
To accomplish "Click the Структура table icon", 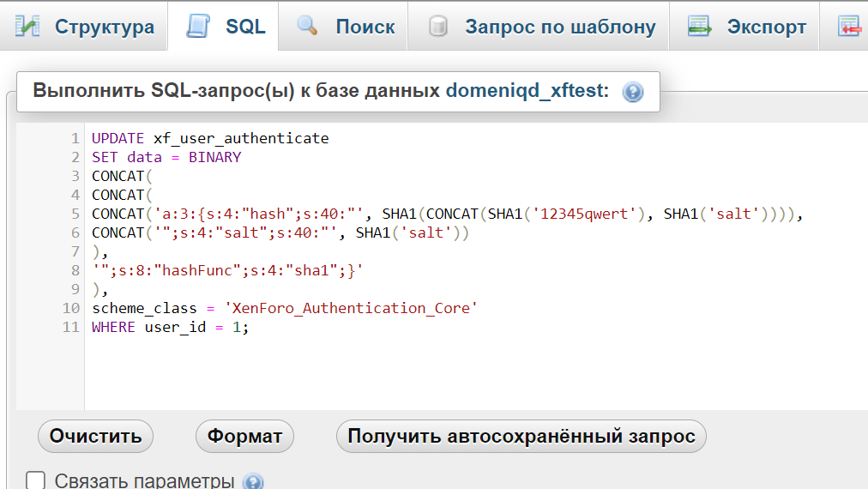I will tap(27, 26).
